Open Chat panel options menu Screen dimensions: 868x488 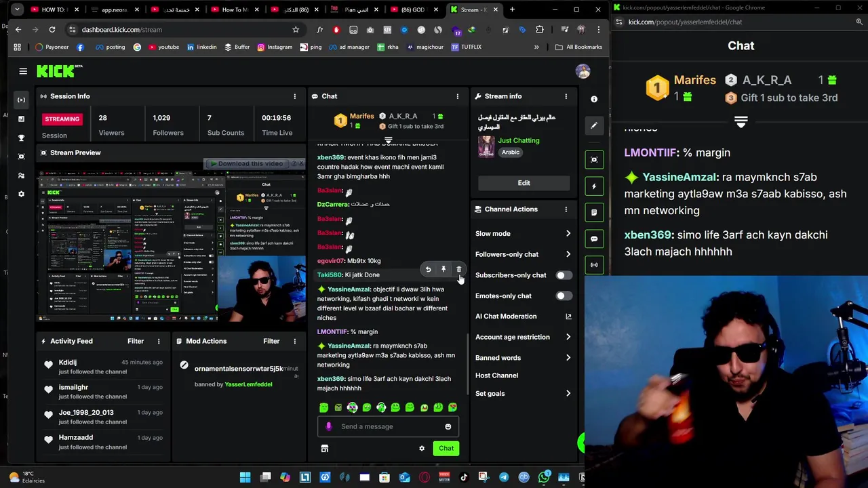(457, 96)
